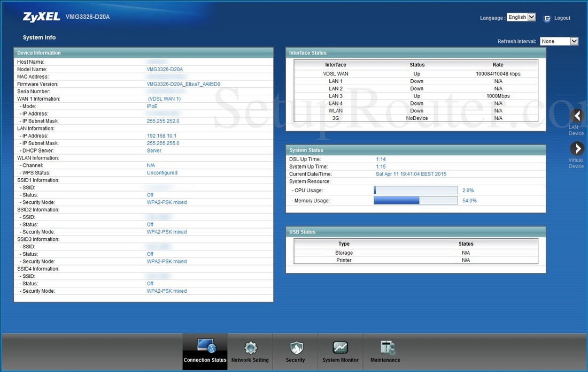
Task: Open the Maintenance tools icon
Action: [x=386, y=348]
